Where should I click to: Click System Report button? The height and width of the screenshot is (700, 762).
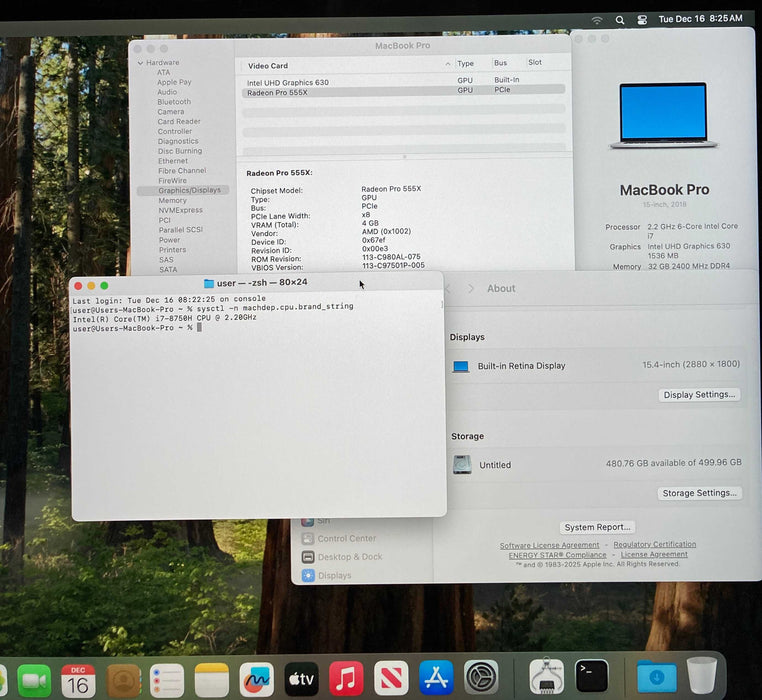pyautogui.click(x=597, y=527)
